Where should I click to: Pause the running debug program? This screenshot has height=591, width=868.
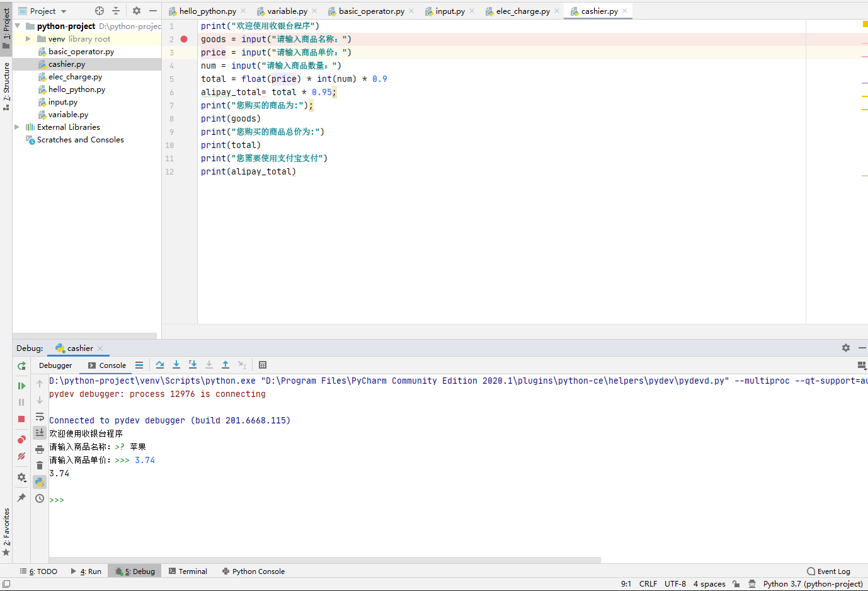coord(21,402)
